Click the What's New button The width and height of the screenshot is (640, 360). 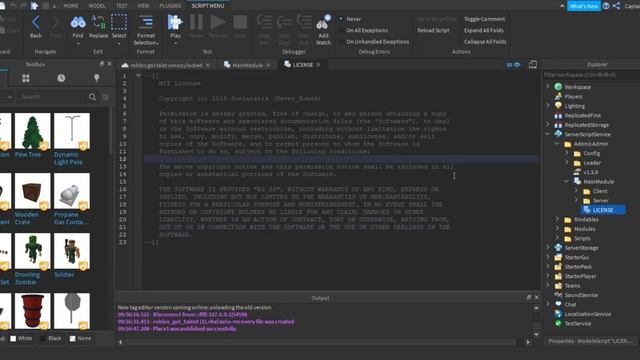(x=584, y=6)
